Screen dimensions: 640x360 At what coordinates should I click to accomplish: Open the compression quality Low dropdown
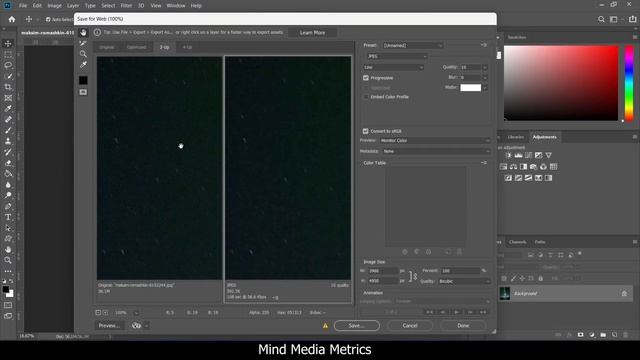393,67
